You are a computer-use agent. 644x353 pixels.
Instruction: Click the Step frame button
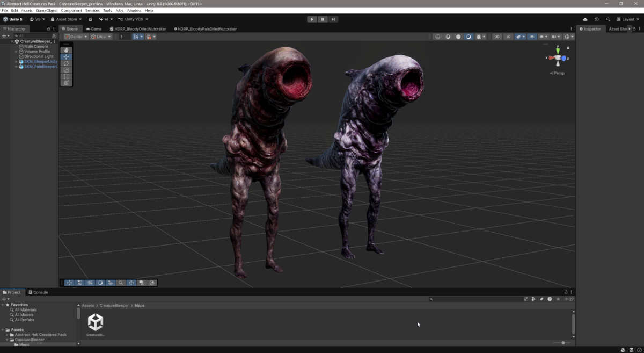click(x=333, y=19)
